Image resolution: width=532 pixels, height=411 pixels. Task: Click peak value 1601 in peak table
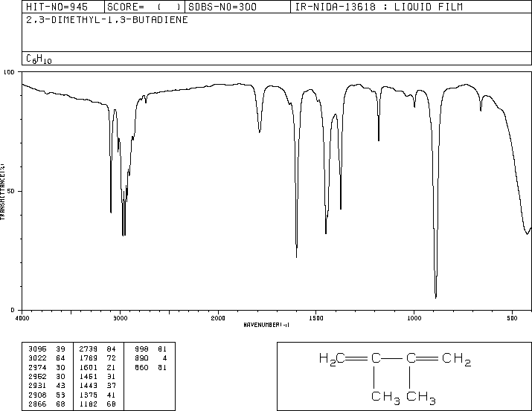89,367
